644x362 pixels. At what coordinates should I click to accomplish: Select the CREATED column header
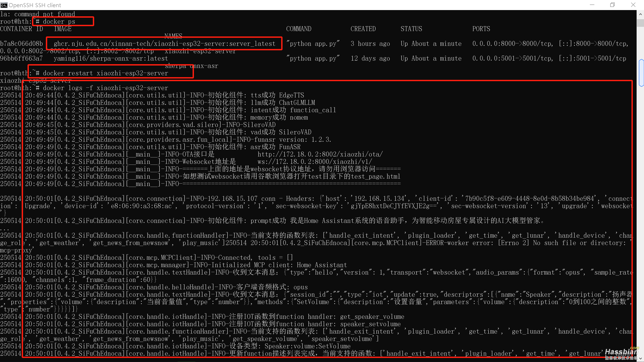[363, 29]
